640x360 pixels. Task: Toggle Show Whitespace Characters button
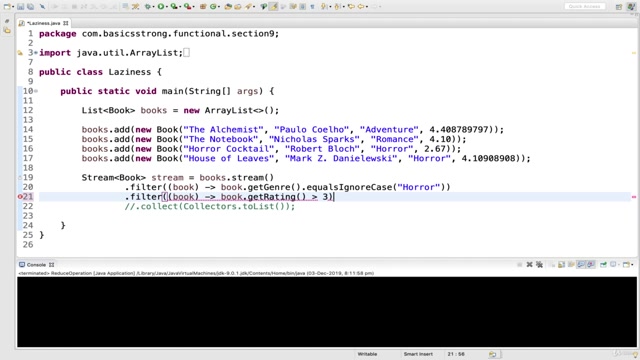pyautogui.click(x=312, y=7)
